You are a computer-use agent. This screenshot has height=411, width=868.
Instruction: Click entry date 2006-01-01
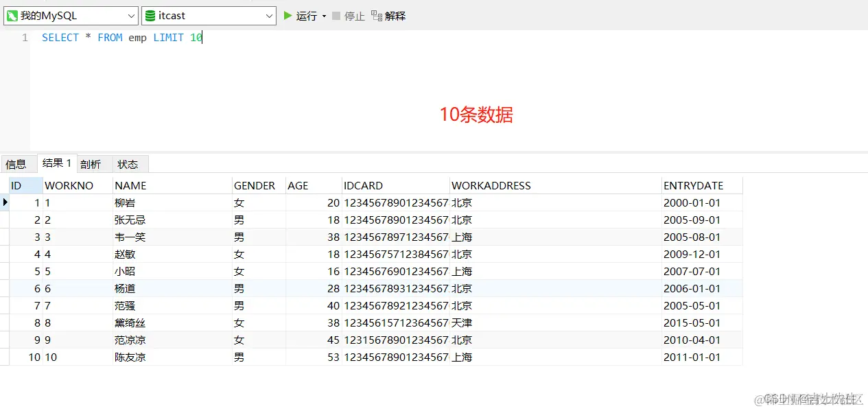702,288
